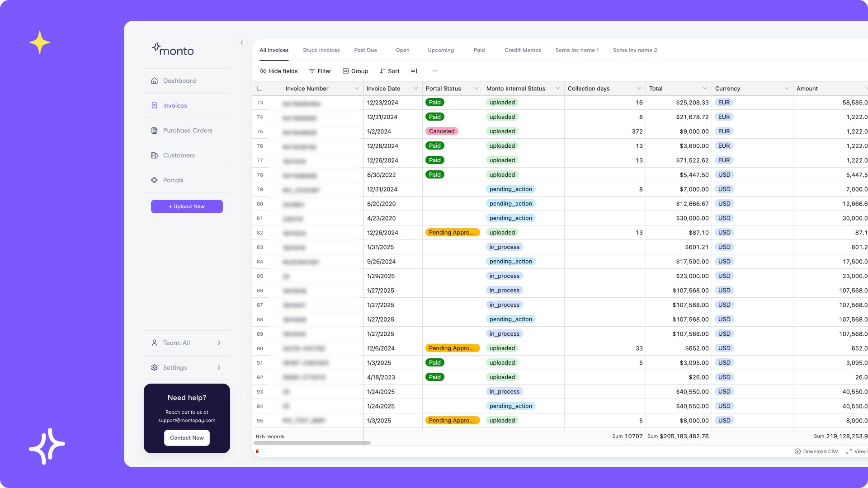The image size is (868, 488).
Task: Expand the Portal Status column dropdown
Action: click(476, 89)
